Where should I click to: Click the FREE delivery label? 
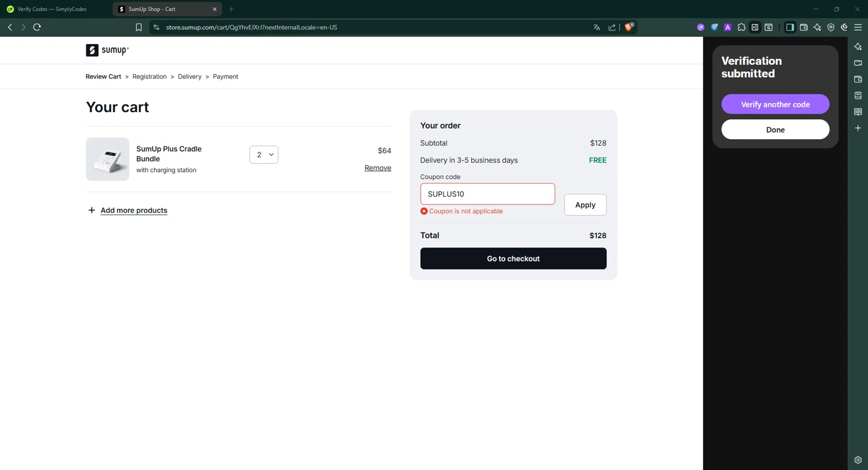point(598,160)
